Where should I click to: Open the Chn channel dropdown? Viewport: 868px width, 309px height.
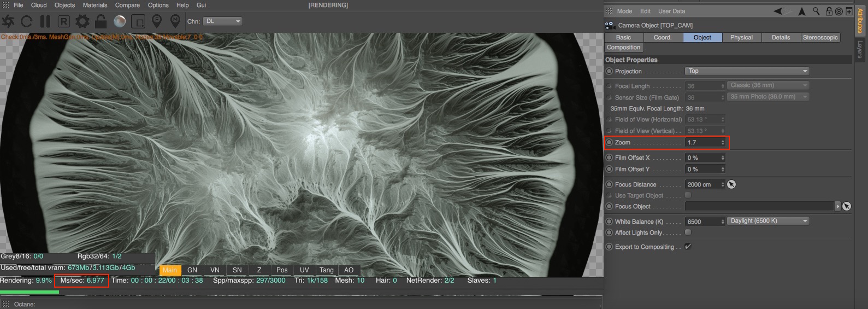(x=222, y=21)
